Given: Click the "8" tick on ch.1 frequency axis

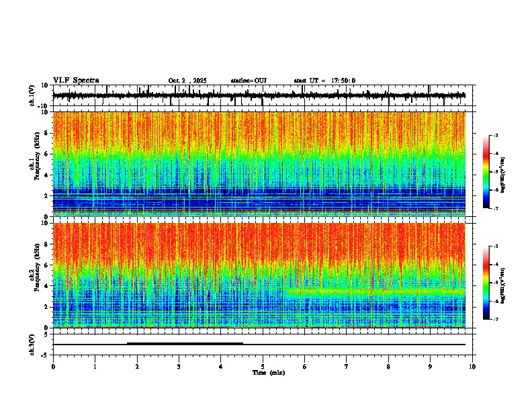Looking at the screenshot, I should point(47,133).
